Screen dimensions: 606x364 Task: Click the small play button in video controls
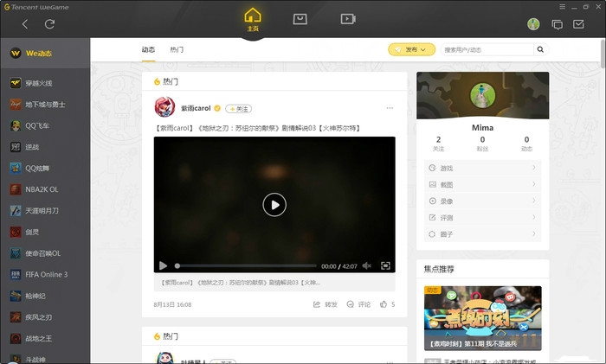pyautogui.click(x=163, y=265)
